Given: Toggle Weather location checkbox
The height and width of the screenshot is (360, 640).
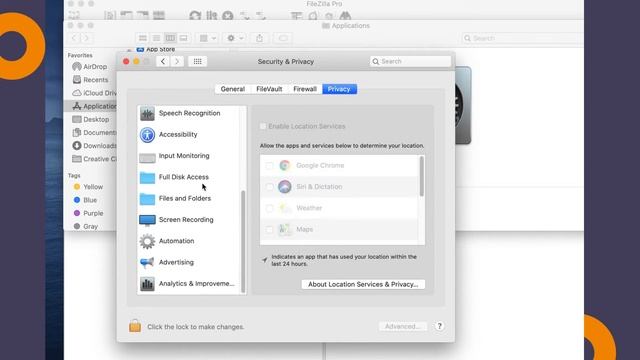Looking at the screenshot, I should [269, 208].
